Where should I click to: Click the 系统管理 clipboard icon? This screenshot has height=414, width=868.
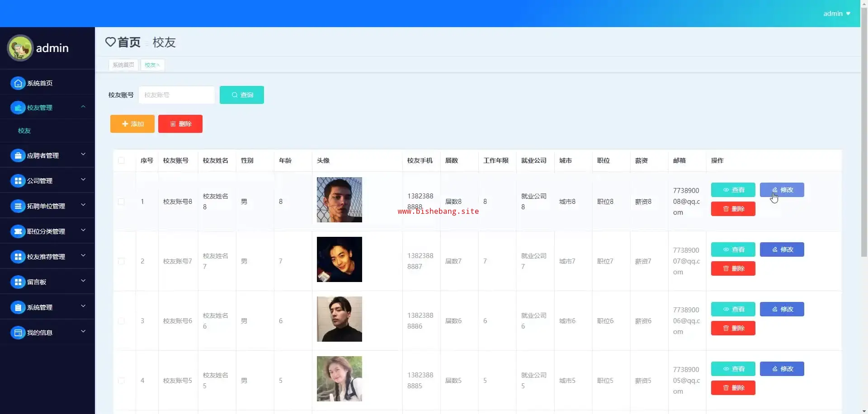(18, 307)
